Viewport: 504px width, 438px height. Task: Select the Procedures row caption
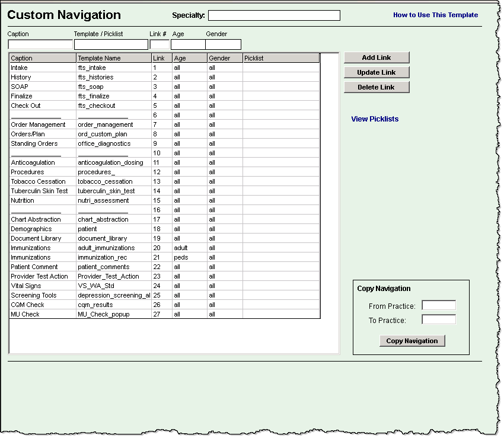27,172
